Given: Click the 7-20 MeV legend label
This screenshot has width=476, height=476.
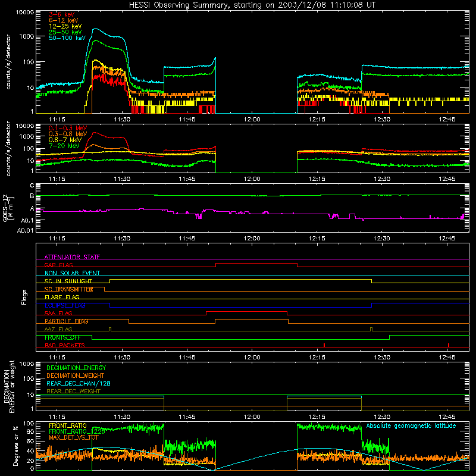Looking at the screenshot, I should tap(64, 146).
